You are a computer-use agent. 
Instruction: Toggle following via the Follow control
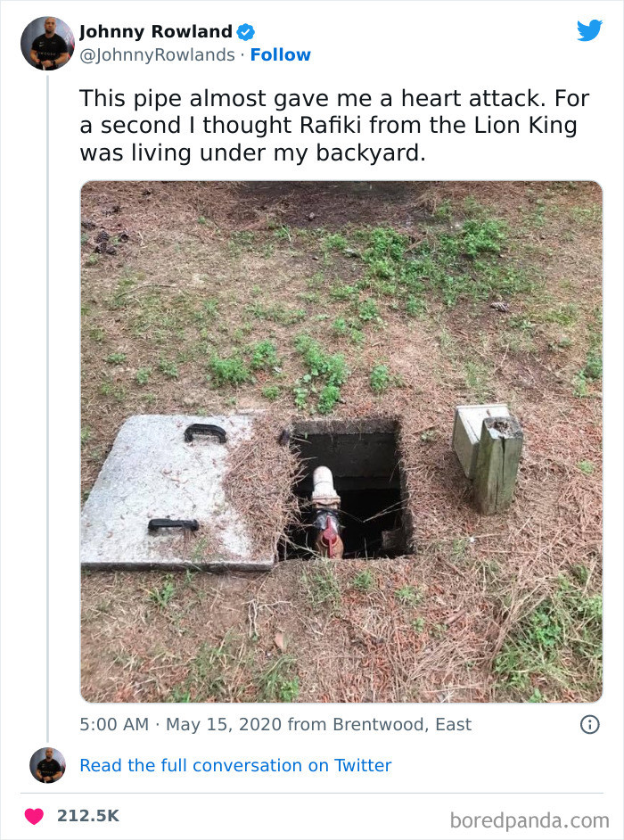coord(282,55)
